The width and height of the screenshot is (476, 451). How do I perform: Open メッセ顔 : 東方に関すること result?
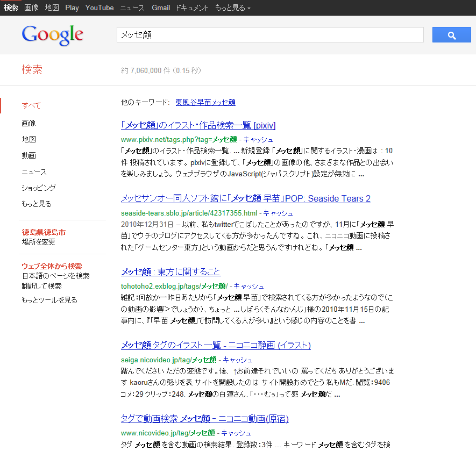pos(170,271)
